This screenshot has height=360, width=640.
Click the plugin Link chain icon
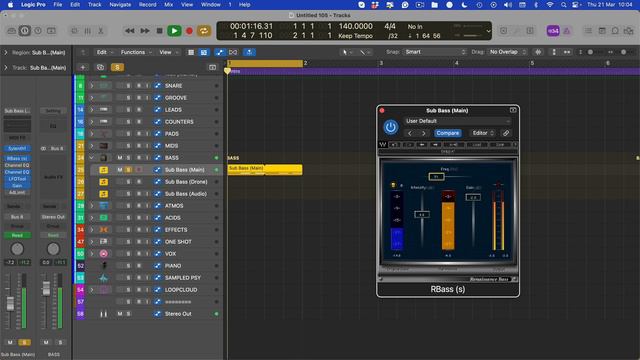coord(506,133)
